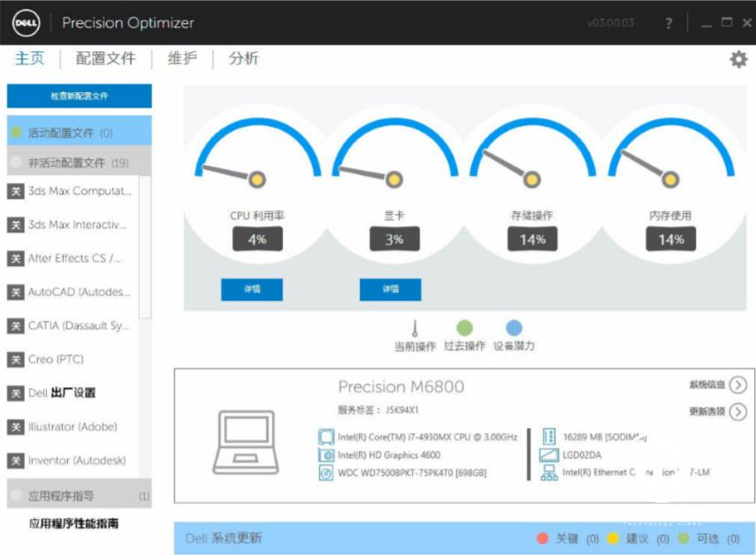Viewport: 756px width, 555px height.
Task: Click the HD Graphics 4600 icon
Action: point(326,455)
